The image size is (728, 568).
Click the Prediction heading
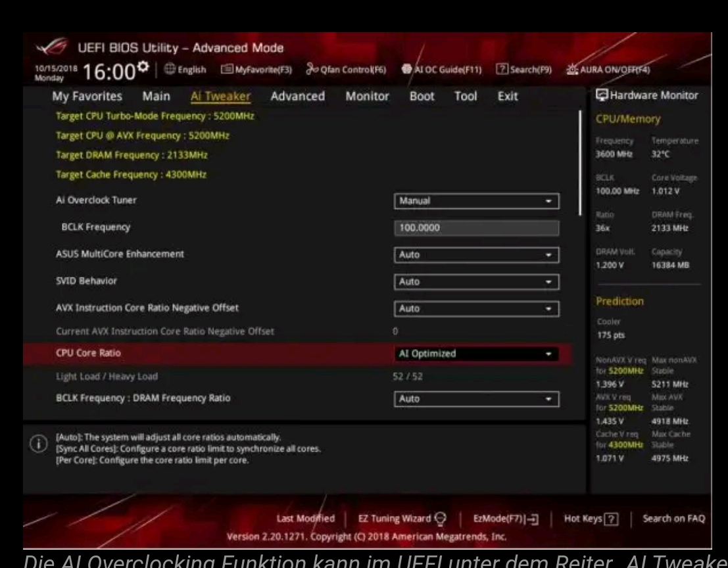point(620,301)
